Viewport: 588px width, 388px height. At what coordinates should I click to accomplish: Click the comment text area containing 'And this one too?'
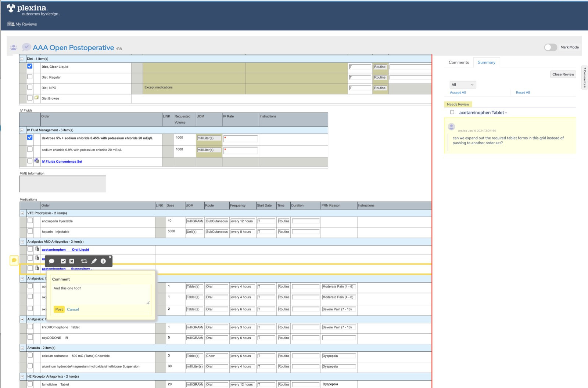(x=101, y=295)
